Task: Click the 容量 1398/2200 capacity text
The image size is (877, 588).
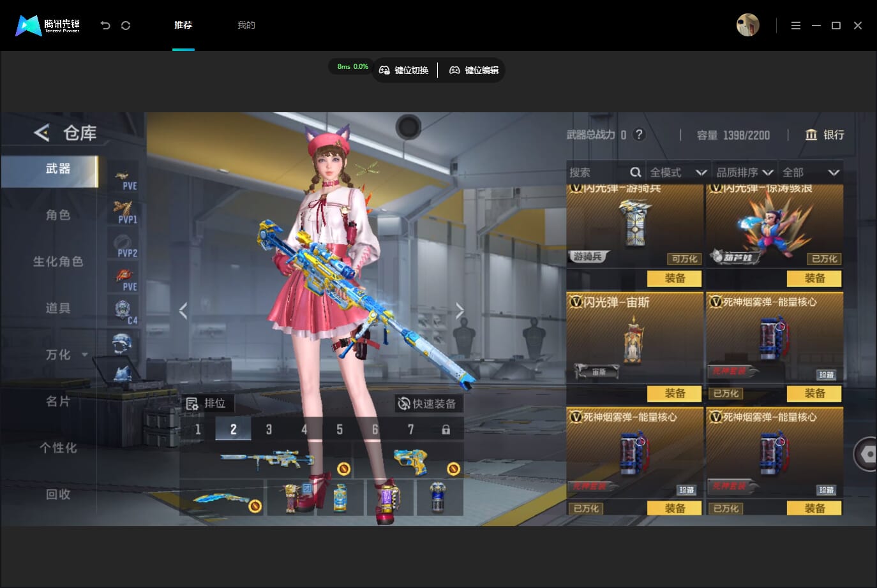Action: (733, 135)
